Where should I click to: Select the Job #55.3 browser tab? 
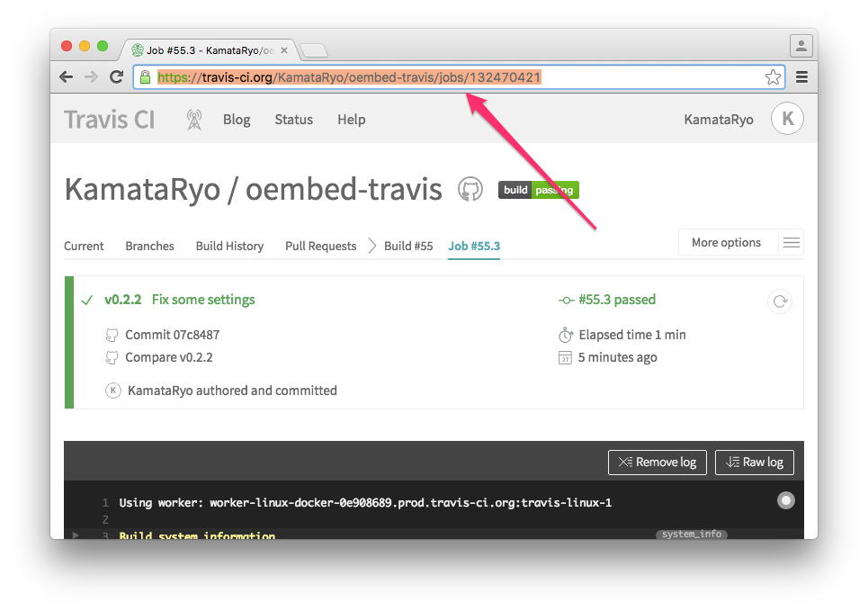(209, 50)
